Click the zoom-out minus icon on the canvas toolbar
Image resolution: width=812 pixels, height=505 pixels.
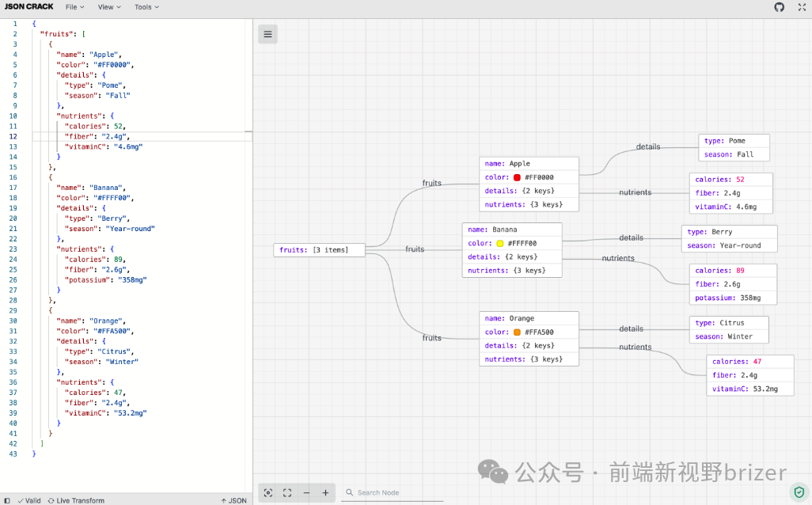[x=306, y=492]
